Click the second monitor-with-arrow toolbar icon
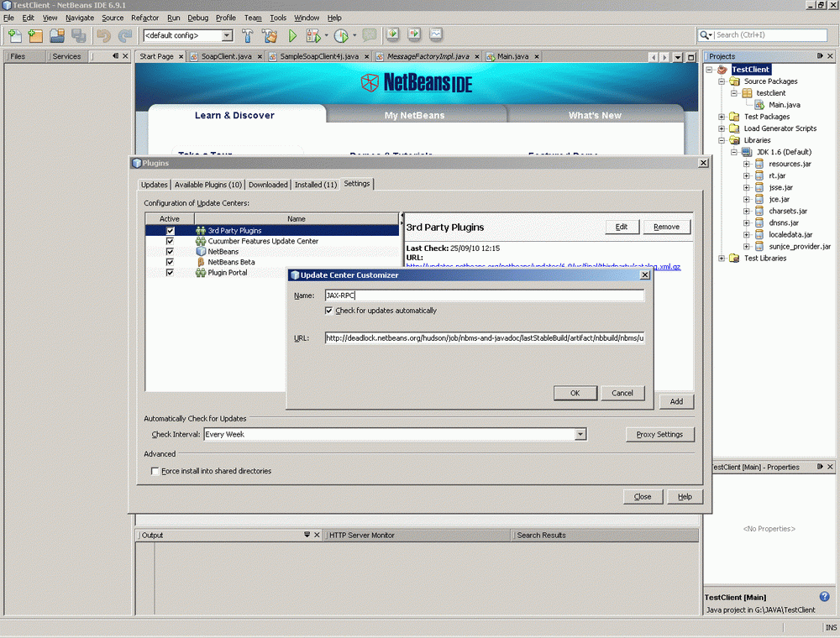Viewport: 840px width, 638px height. (414, 34)
